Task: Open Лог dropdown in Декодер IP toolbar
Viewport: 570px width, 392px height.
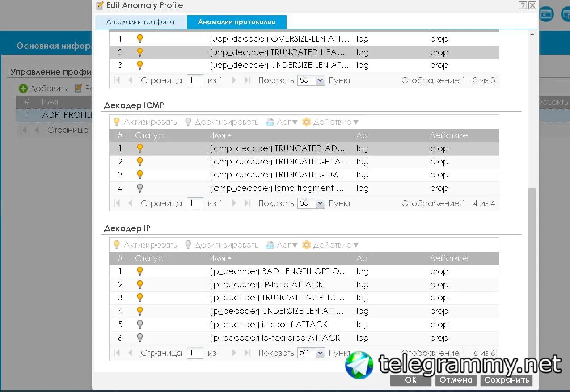Action: click(x=281, y=245)
